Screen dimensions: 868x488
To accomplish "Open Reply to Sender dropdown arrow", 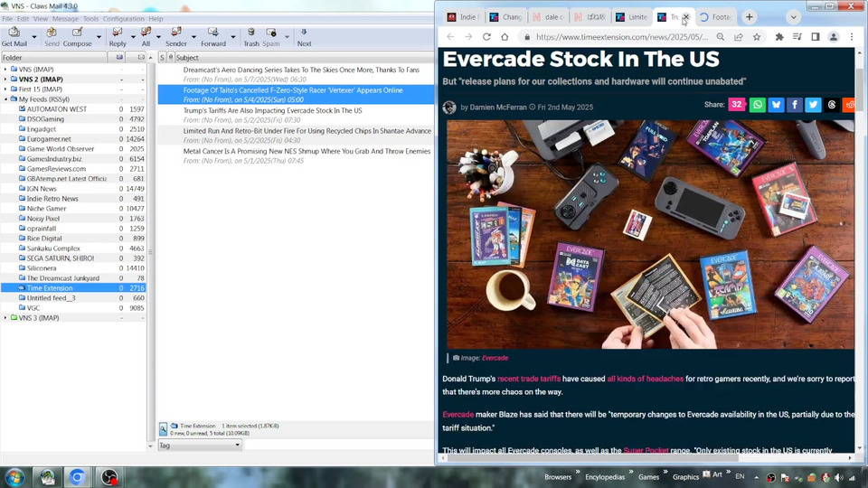I will point(193,37).
